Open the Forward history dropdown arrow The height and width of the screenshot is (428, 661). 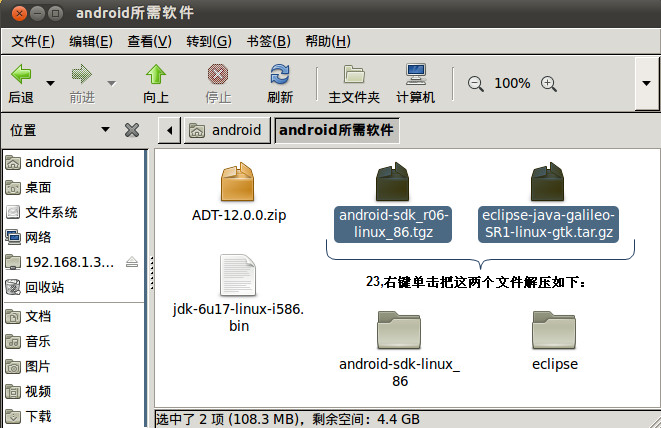(111, 83)
